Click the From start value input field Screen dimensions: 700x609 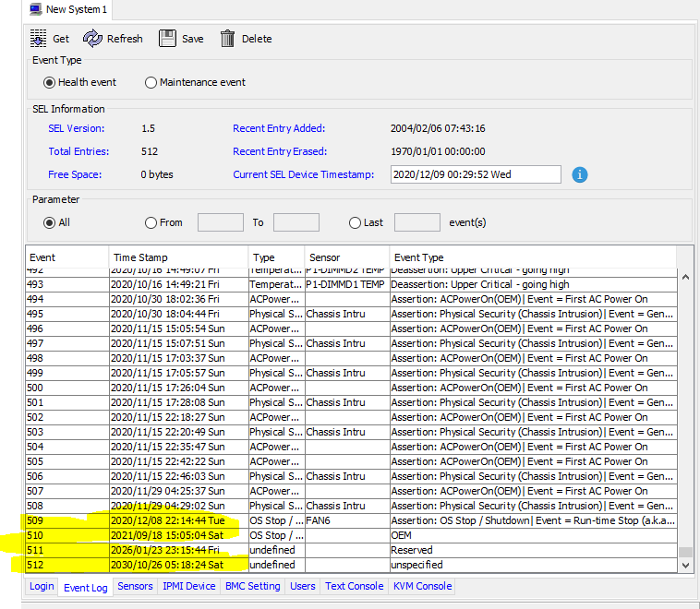[x=221, y=222]
